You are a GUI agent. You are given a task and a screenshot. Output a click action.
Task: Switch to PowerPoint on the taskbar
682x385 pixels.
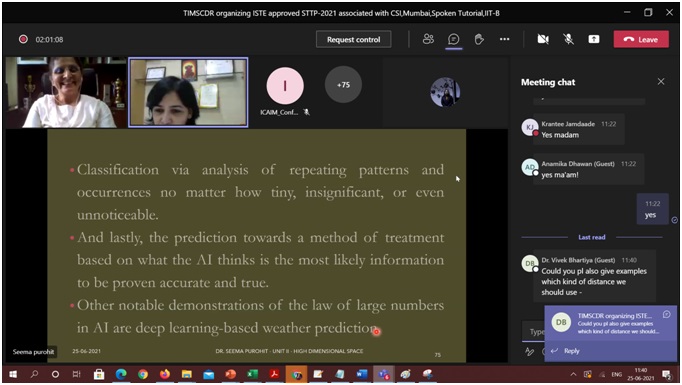coord(231,374)
